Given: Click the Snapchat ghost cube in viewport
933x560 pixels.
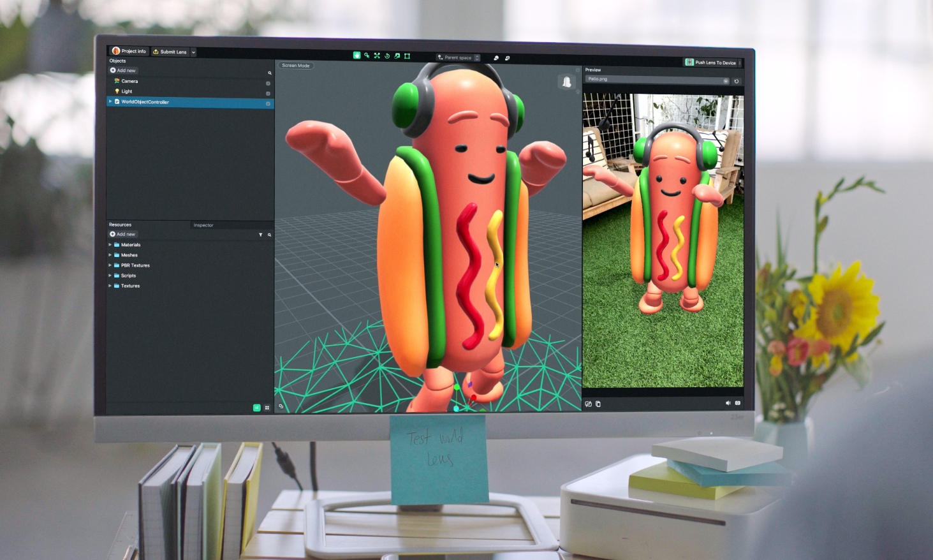Looking at the screenshot, I should [566, 82].
